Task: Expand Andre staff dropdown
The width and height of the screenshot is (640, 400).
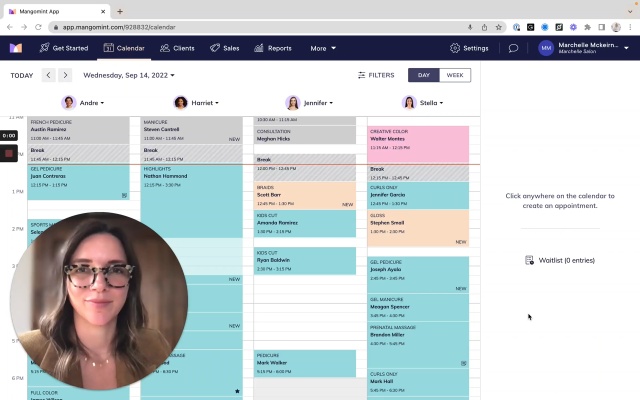Action: pos(83,103)
